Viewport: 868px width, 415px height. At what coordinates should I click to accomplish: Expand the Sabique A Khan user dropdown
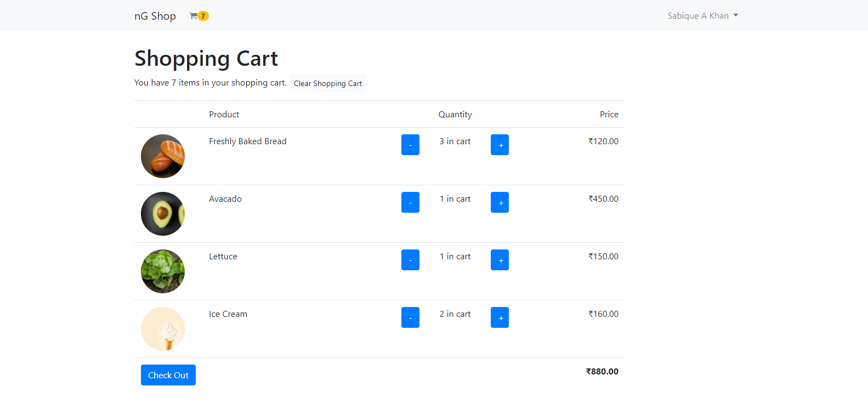pos(702,16)
